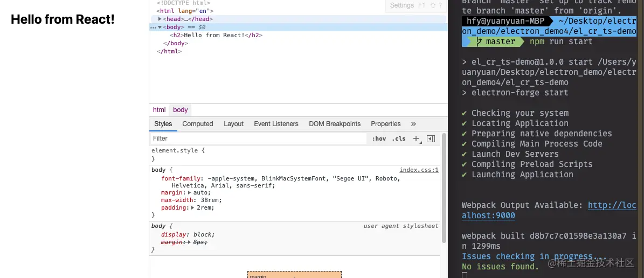Click Compiling Preload Scripts terminal line
Screen dimensions: 644x278
point(527,164)
